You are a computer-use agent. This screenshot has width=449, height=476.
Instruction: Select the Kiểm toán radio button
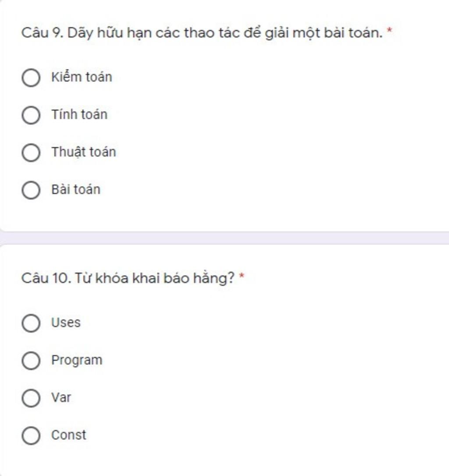tap(31, 78)
